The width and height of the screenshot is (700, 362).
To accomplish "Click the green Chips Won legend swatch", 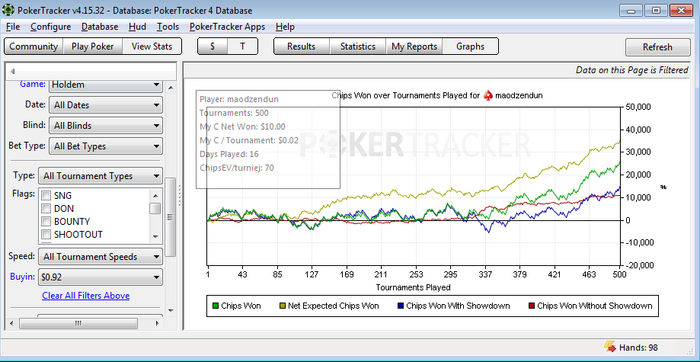I will pyautogui.click(x=215, y=306).
